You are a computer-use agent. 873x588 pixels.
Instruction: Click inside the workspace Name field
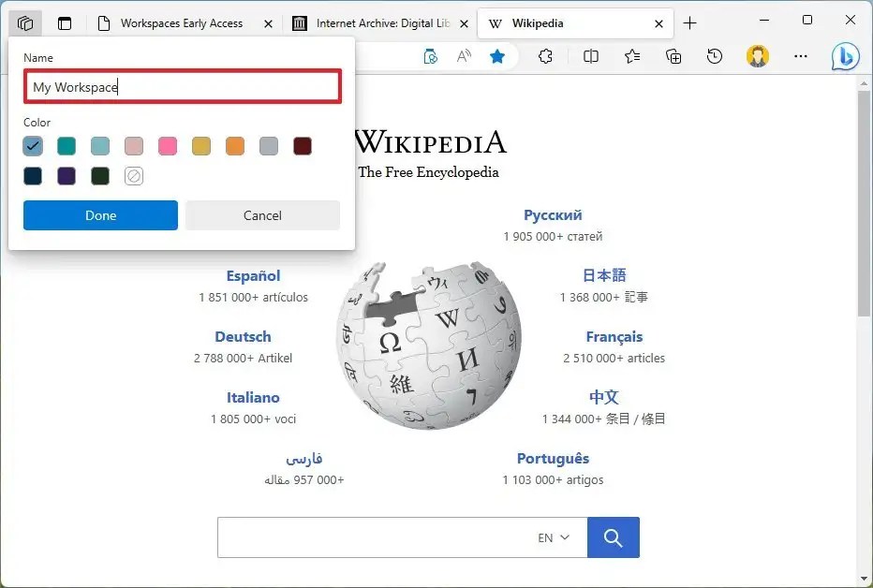182,87
